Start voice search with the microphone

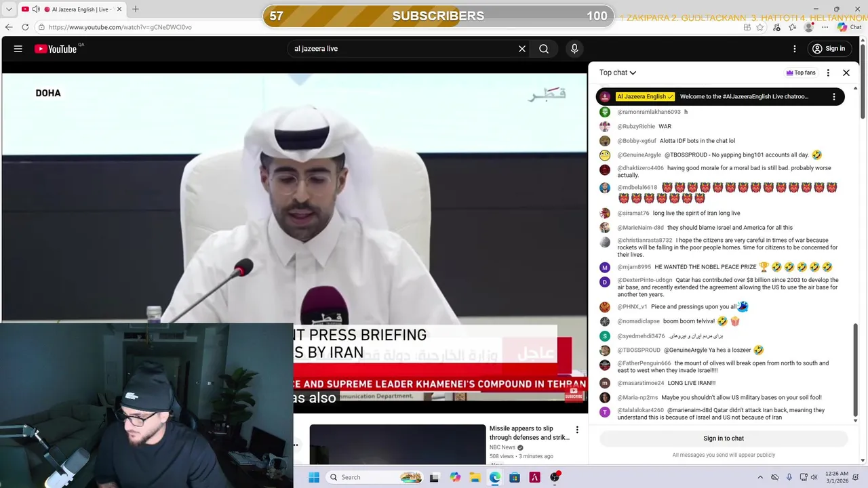[x=574, y=49]
